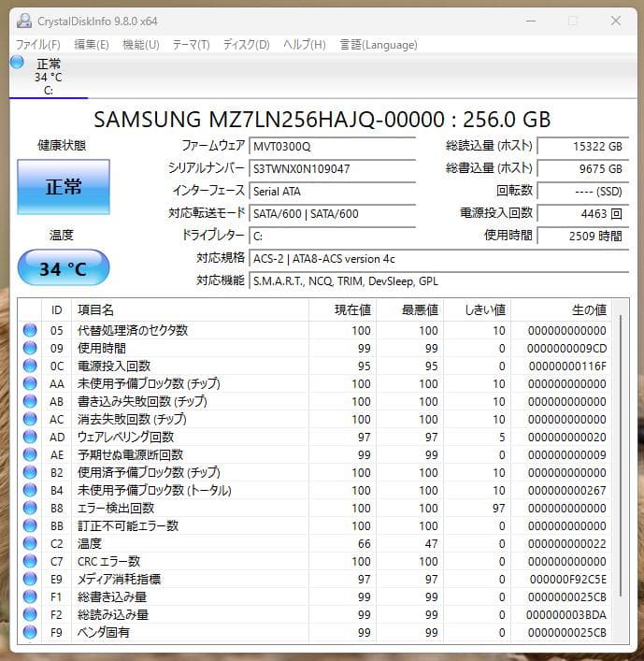Click status orb for ID 0C row
Screen dimensions: 644x661
tap(30, 366)
